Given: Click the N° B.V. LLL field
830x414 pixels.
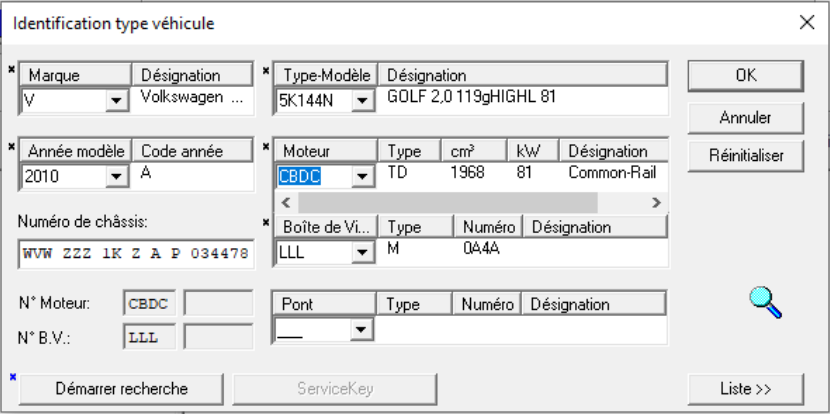Looking at the screenshot, I should click(149, 337).
